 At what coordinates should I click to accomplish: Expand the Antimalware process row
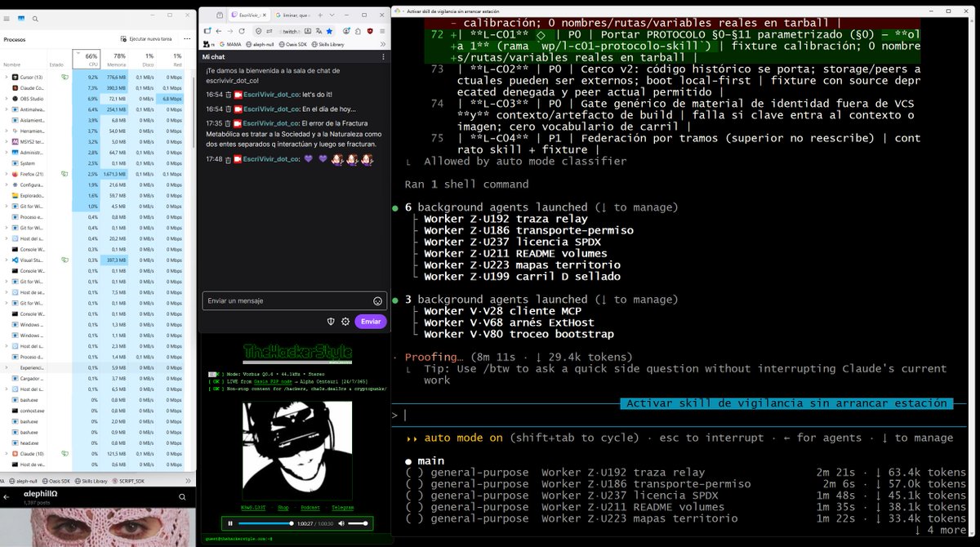coord(7,109)
